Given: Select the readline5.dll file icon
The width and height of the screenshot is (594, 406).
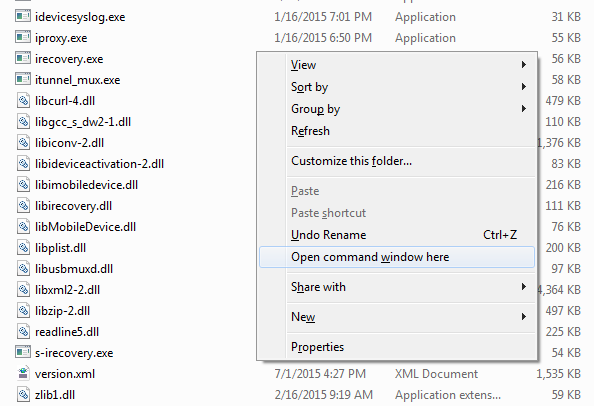Looking at the screenshot, I should 23,331.
